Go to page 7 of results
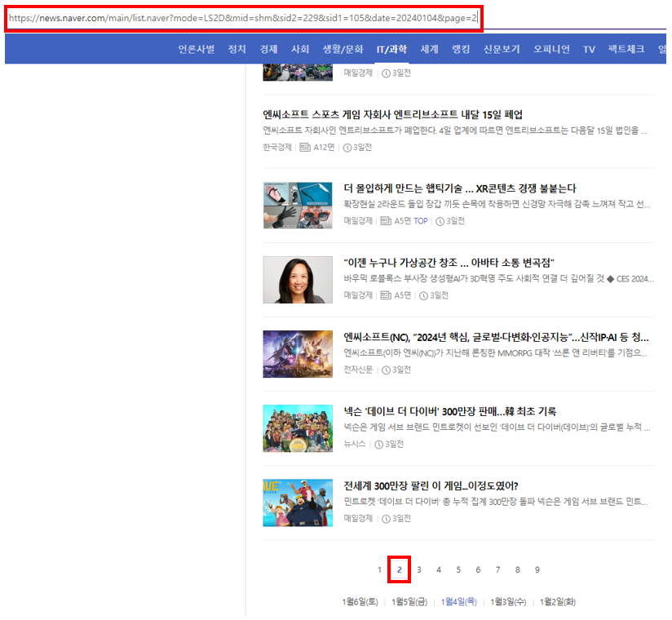Image resolution: width=672 pixels, height=620 pixels. point(497,570)
